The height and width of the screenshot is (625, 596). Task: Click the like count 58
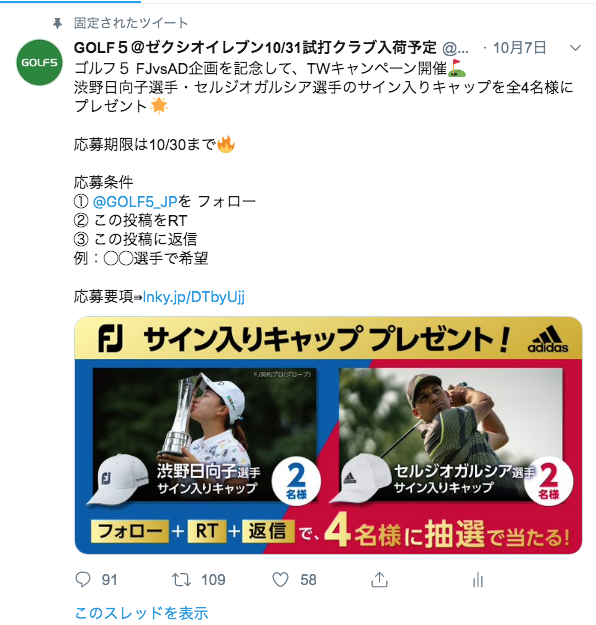tap(308, 580)
